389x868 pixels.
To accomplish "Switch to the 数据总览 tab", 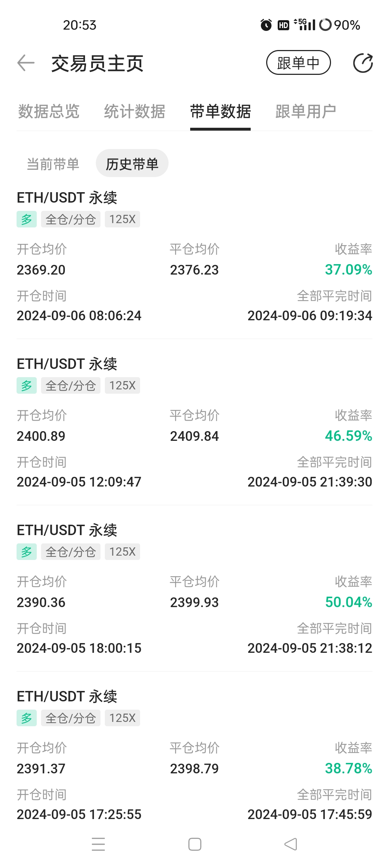I will (49, 111).
